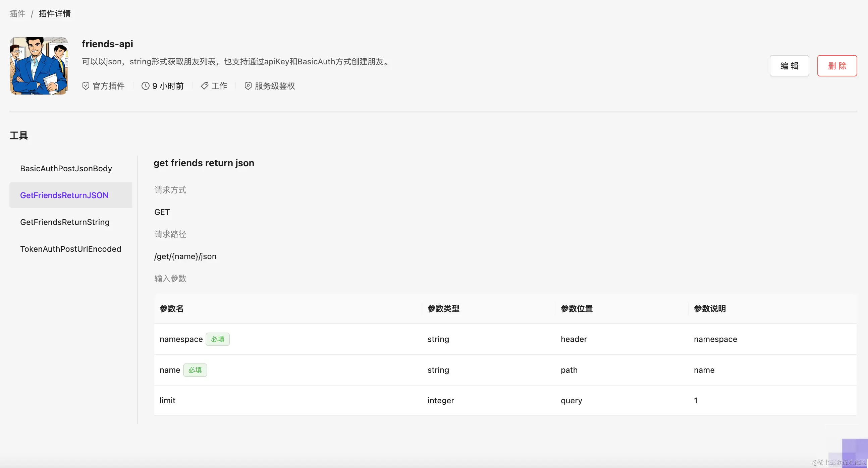868x468 pixels.
Task: Click the /get/{name}/json request path
Action: (x=185, y=256)
